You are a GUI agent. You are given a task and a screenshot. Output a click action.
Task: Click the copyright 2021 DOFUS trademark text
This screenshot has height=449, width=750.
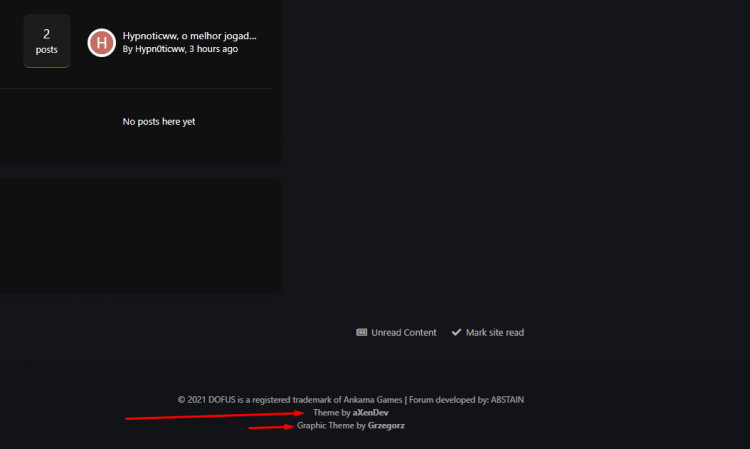pos(290,400)
